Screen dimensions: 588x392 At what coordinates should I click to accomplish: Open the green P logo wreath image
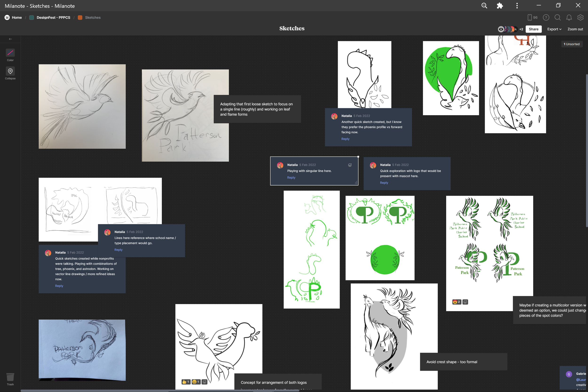380,238
